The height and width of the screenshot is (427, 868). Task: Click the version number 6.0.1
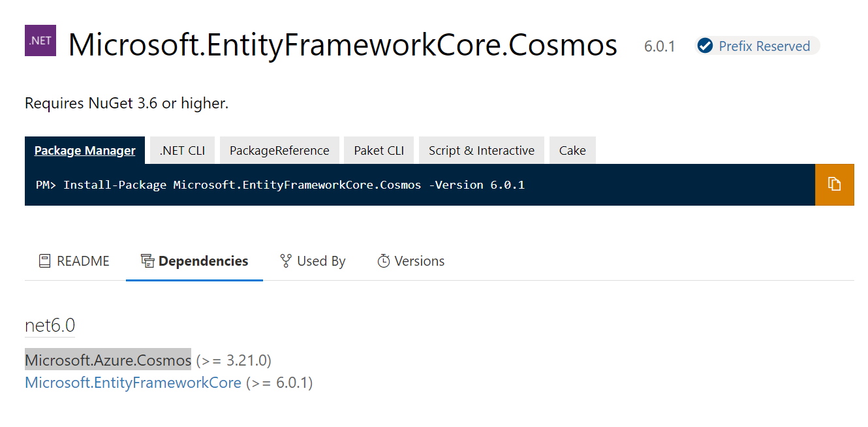[x=660, y=46]
